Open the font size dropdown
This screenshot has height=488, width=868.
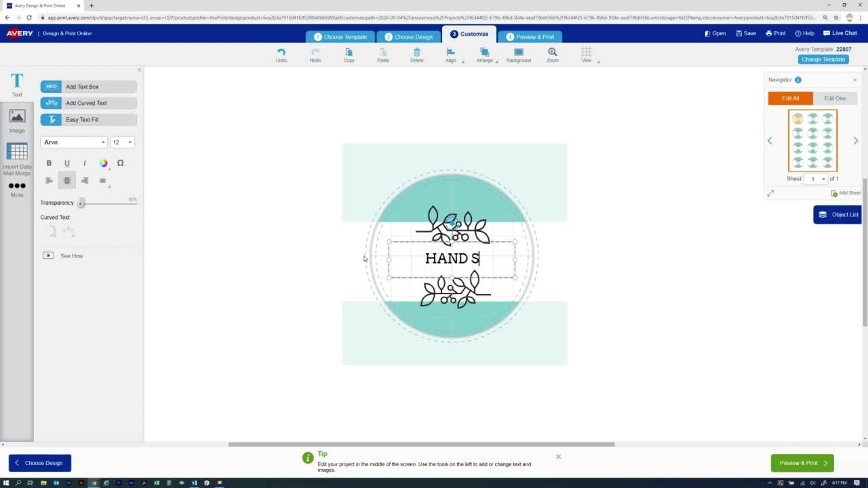click(121, 142)
